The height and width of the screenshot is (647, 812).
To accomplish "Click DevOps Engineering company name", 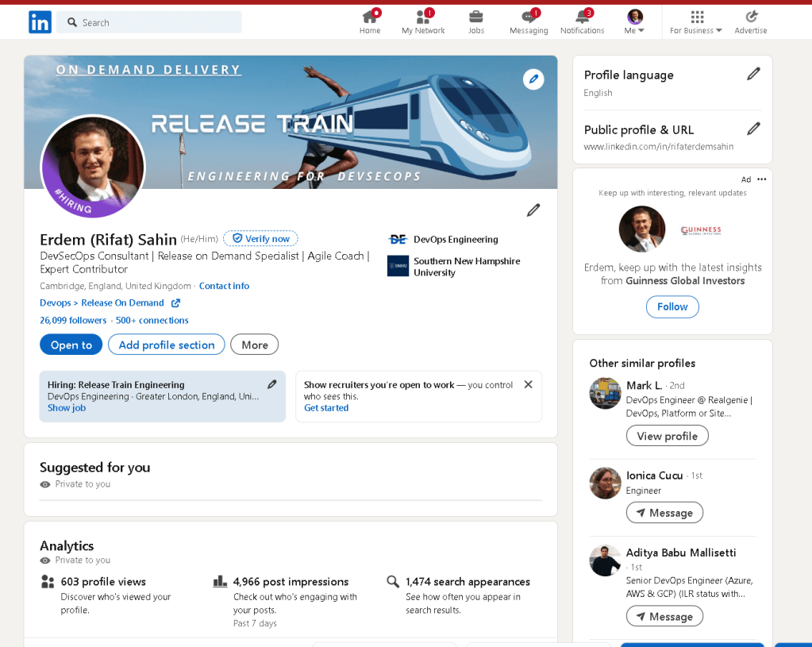I will [x=456, y=240].
